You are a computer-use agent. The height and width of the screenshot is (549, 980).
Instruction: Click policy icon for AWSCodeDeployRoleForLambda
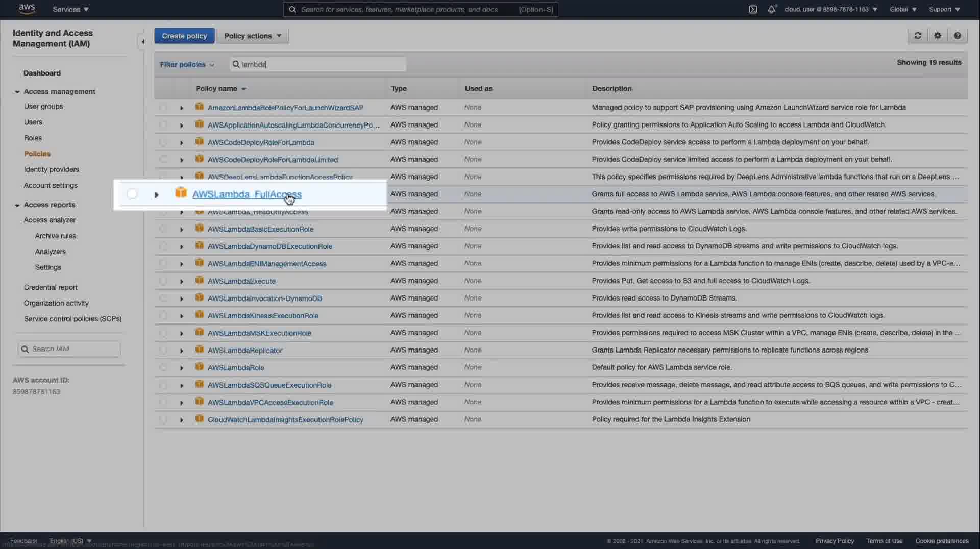pos(200,142)
